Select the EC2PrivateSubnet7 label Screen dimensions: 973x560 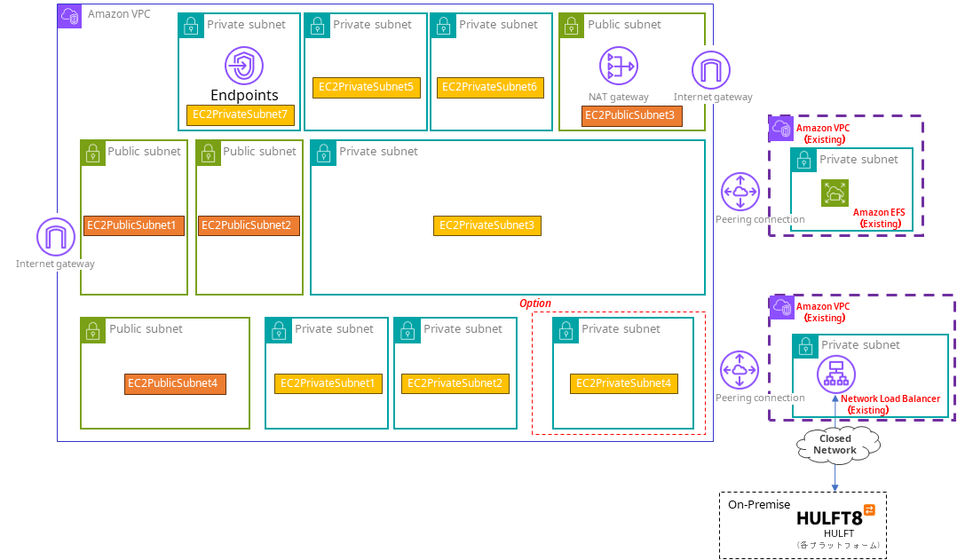click(x=241, y=114)
